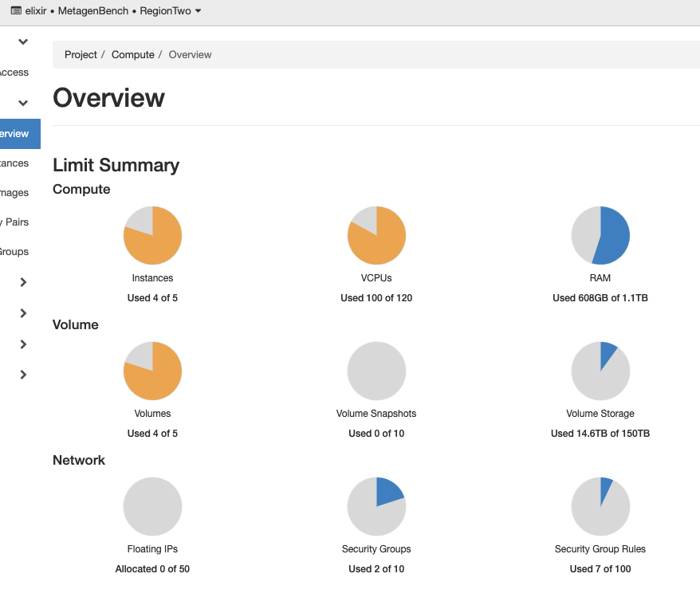The image size is (700, 597).
Task: Click the Security Group Rules pie chart
Action: pos(600,506)
